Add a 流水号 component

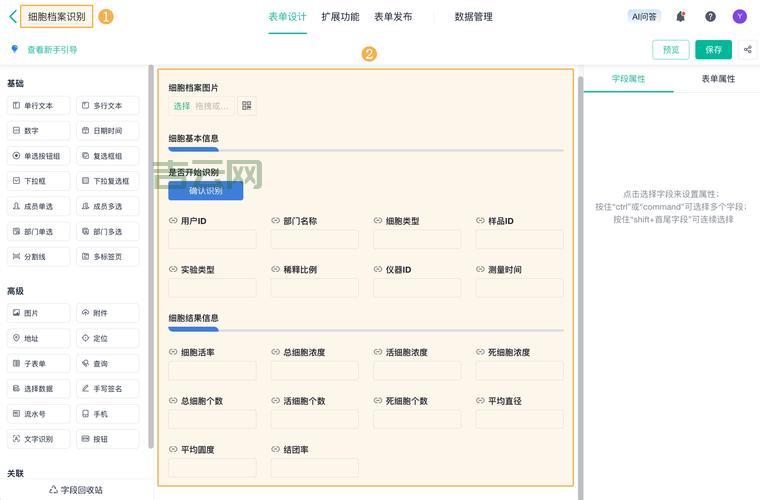coord(38,414)
